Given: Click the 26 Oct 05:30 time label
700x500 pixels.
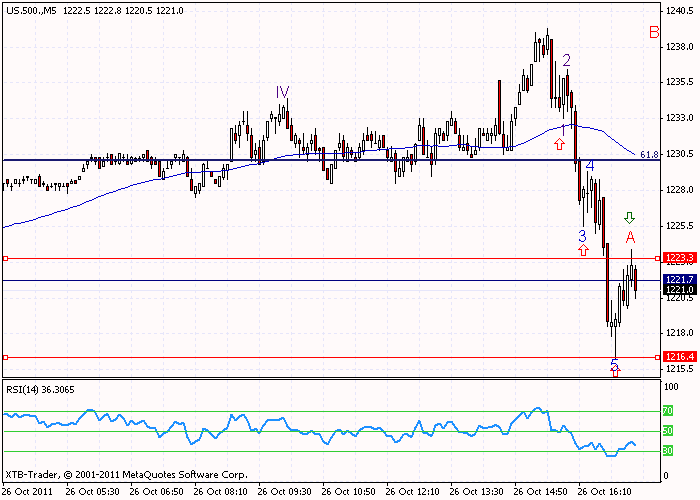Looking at the screenshot, I should coord(92,492).
